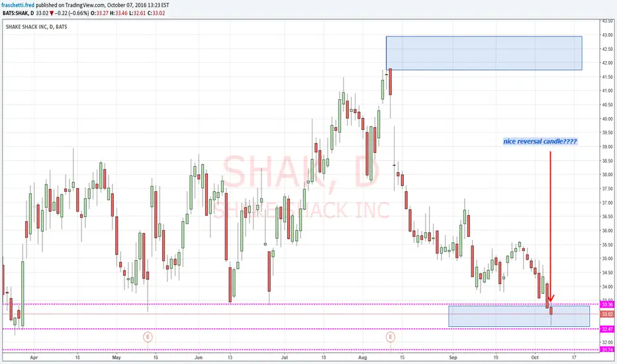Image resolution: width=617 pixels, height=364 pixels.
Task: Click the '32.00' price axis label
Action: point(607,342)
